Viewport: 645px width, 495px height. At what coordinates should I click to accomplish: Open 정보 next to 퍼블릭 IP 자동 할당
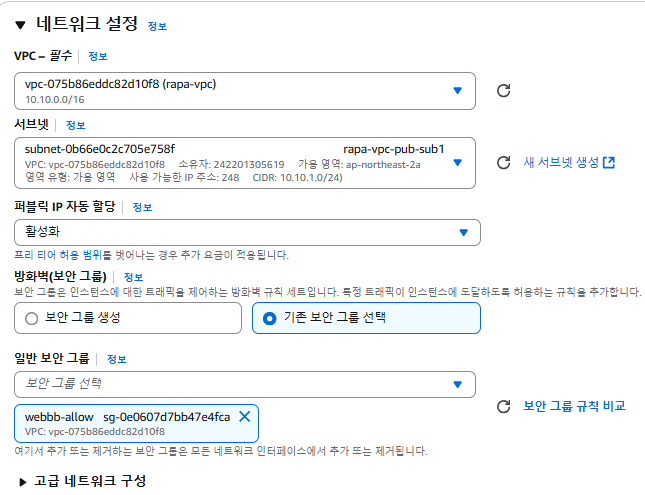click(142, 207)
